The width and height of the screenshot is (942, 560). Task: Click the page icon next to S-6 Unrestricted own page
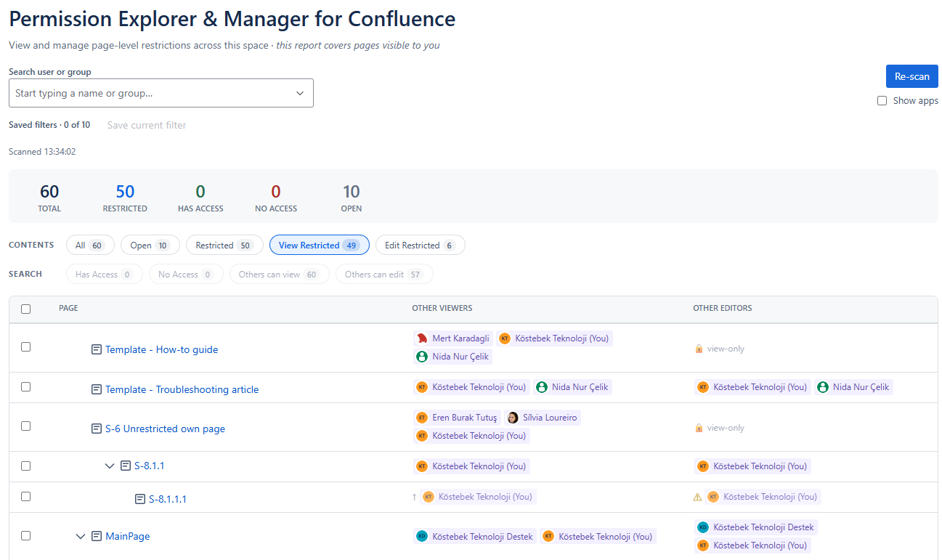click(x=96, y=429)
